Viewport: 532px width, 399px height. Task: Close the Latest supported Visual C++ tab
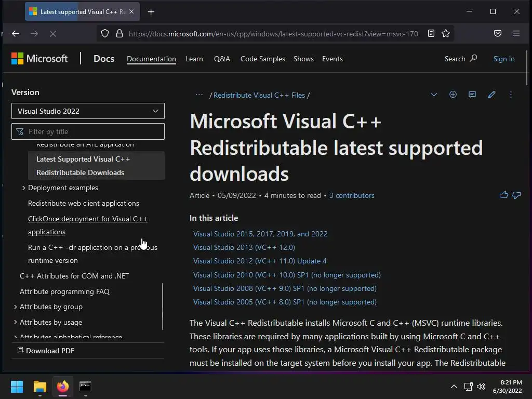[131, 11]
